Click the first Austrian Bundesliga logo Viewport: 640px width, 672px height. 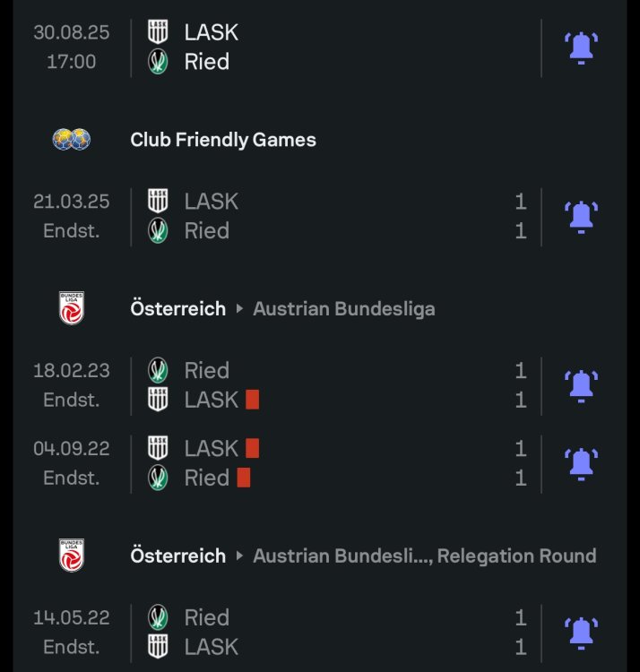pyautogui.click(x=71, y=308)
